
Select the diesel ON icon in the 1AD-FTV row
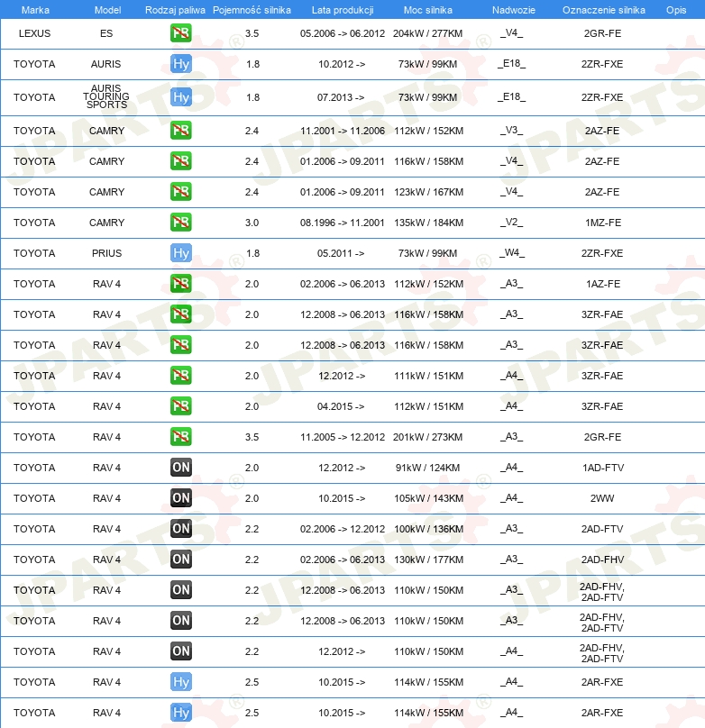[180, 468]
